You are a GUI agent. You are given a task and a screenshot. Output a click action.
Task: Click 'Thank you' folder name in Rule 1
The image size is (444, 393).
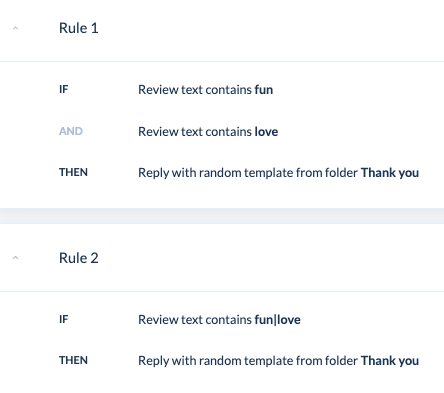390,173
